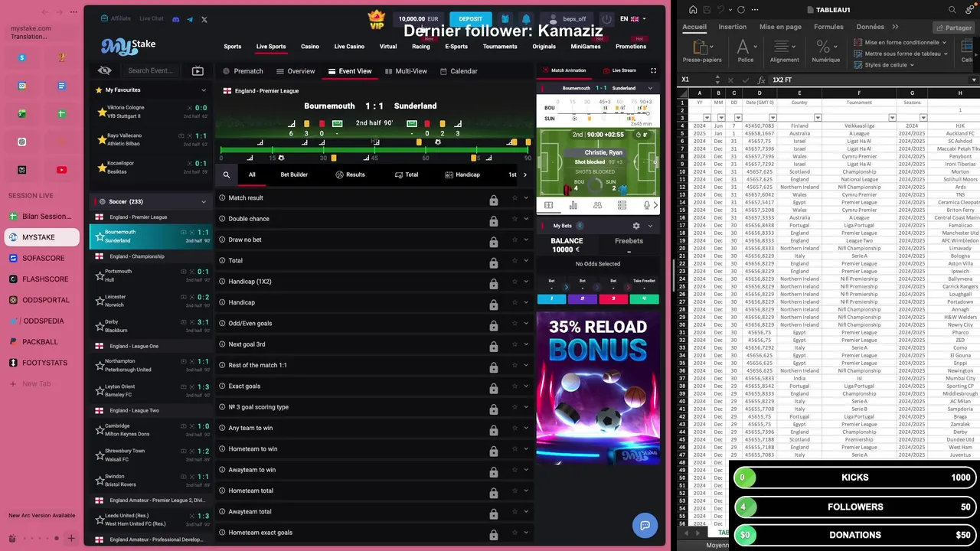This screenshot has height=551, width=980.
Task: Star the Match result market
Action: pyautogui.click(x=514, y=198)
